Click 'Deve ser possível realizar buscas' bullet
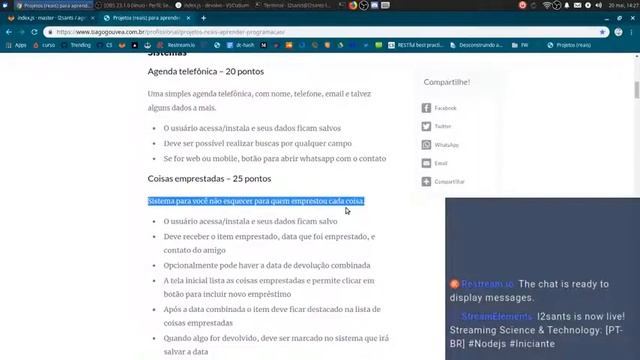The image size is (640, 360). [x=258, y=143]
